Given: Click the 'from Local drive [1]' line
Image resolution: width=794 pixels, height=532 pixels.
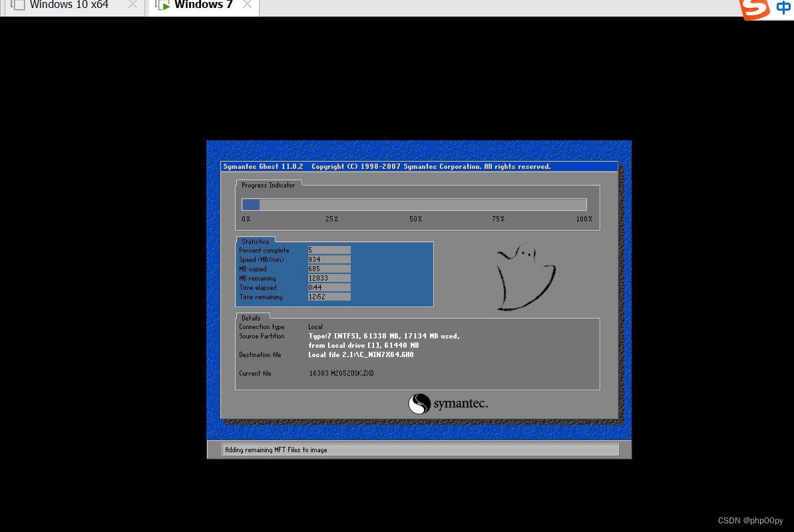Looking at the screenshot, I should point(363,345).
